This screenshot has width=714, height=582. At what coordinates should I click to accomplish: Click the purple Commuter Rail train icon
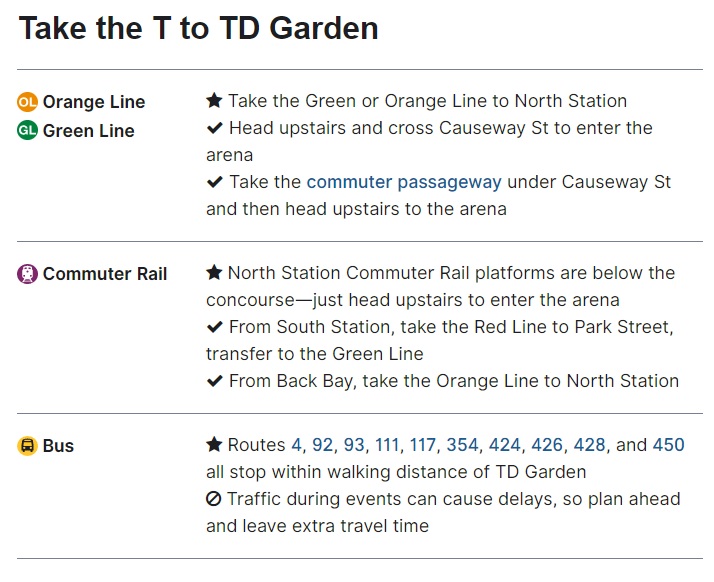28,274
